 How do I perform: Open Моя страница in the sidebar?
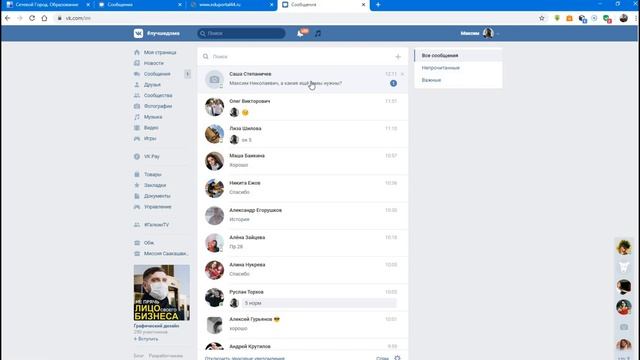pyautogui.click(x=160, y=52)
